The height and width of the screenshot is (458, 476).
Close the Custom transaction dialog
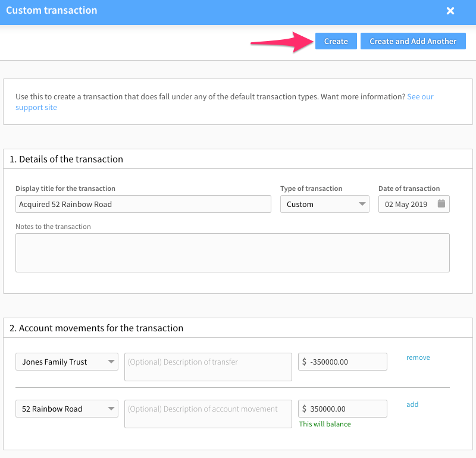click(x=450, y=11)
